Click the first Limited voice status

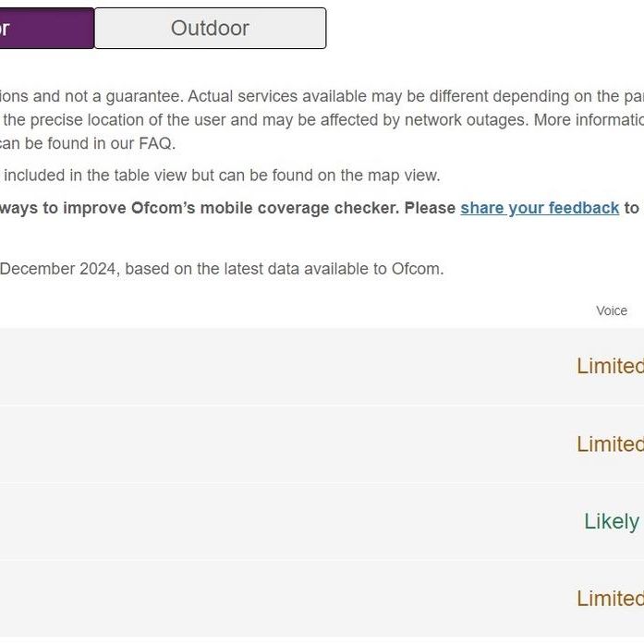[x=610, y=366]
